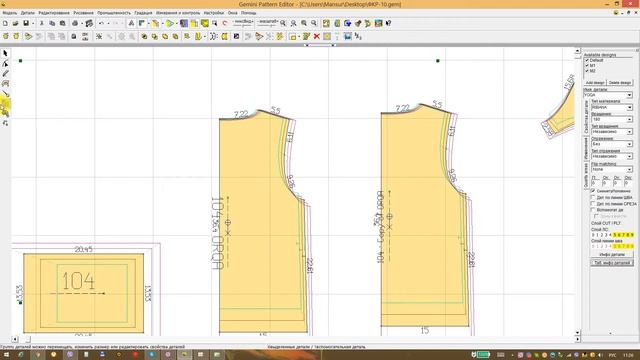The height and width of the screenshot is (360, 640).
Task: Open the YOGA piece name dropdown
Action: click(x=629, y=95)
